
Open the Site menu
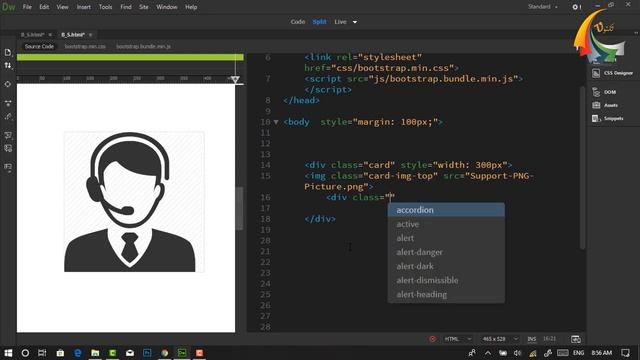point(144,7)
